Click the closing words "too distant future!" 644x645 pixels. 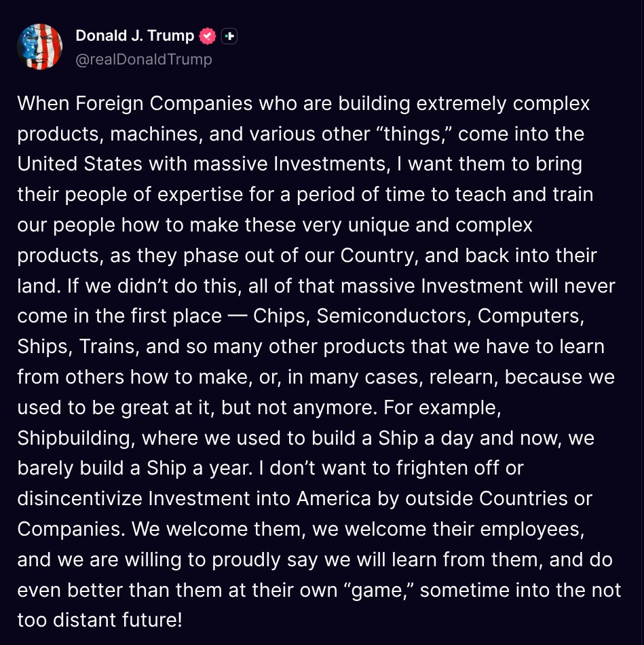[x=100, y=620]
